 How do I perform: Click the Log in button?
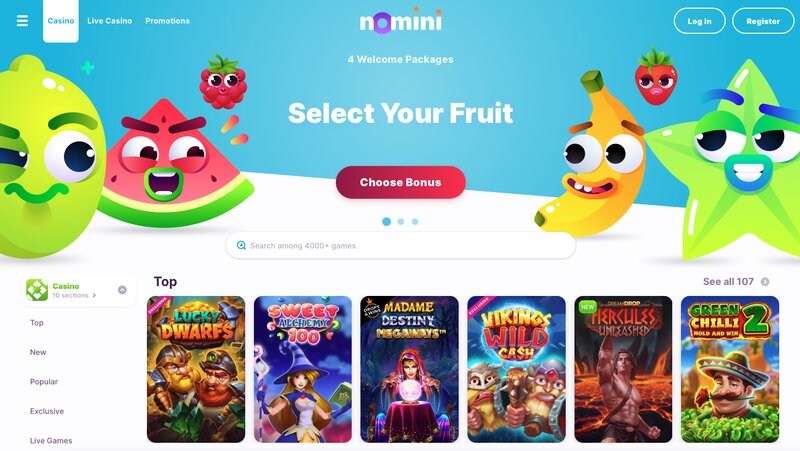pyautogui.click(x=699, y=21)
